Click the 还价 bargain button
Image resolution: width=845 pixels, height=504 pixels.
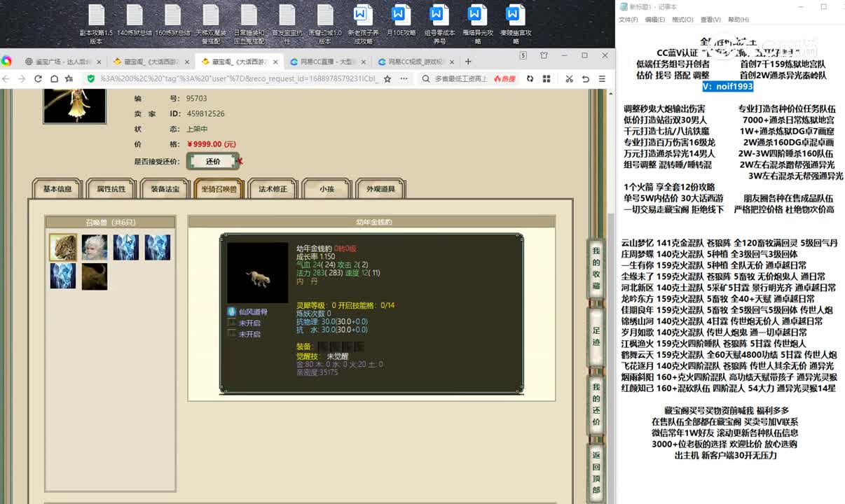point(213,161)
